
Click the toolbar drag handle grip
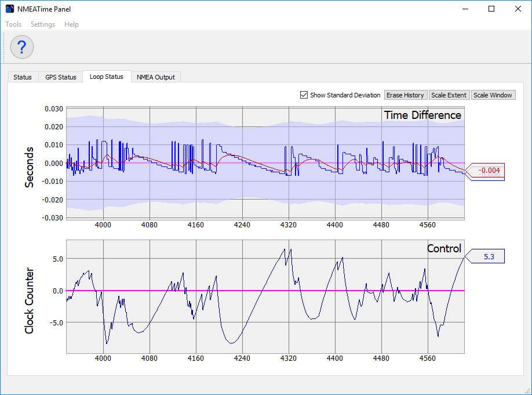[4, 47]
